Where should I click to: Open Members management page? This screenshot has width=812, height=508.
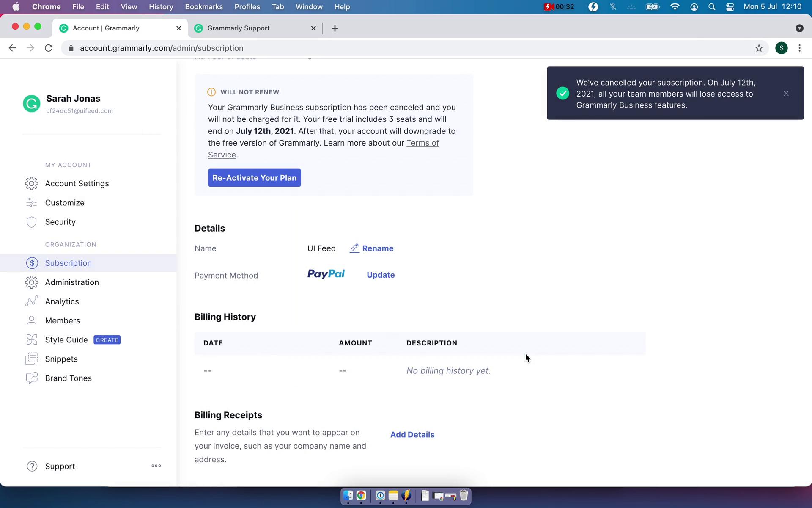pyautogui.click(x=63, y=320)
